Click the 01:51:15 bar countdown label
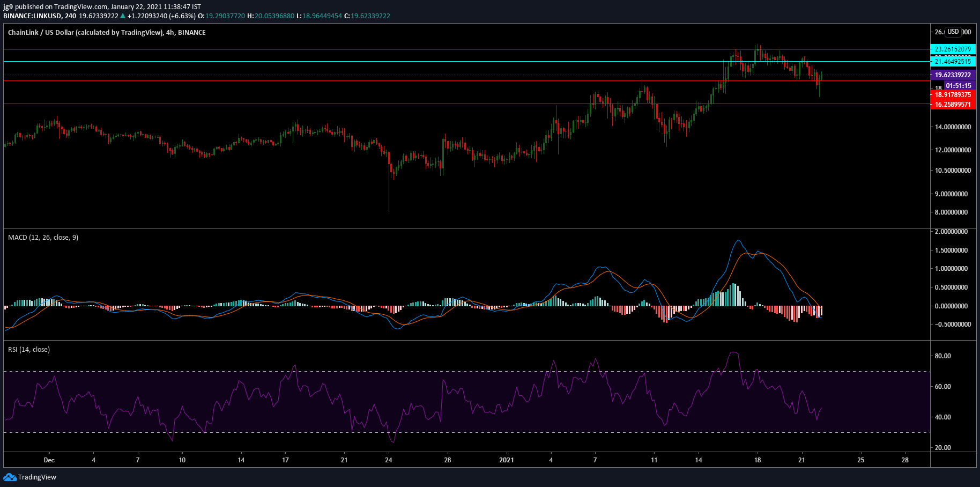980x487 pixels. point(959,86)
